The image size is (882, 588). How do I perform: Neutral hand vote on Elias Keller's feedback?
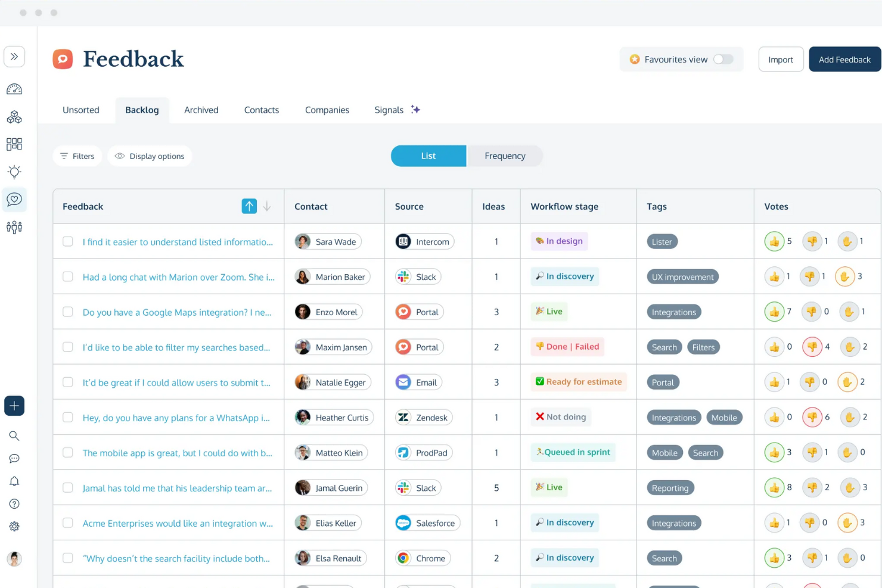tap(847, 523)
